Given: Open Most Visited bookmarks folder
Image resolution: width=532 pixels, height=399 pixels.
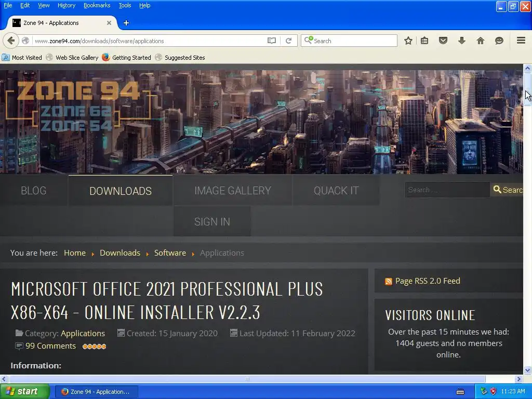Looking at the screenshot, I should 22,57.
